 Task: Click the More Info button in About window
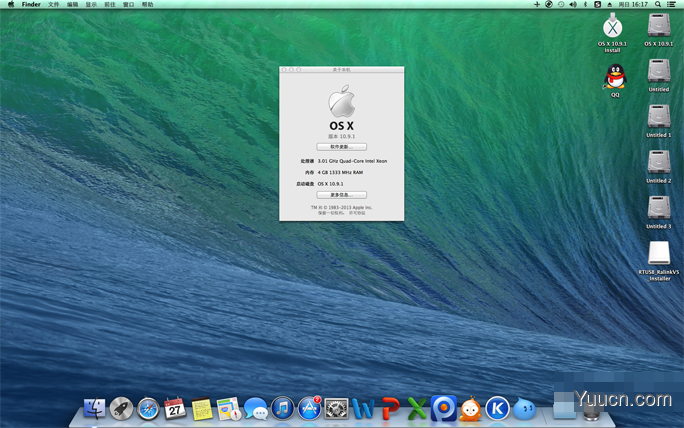pos(342,195)
